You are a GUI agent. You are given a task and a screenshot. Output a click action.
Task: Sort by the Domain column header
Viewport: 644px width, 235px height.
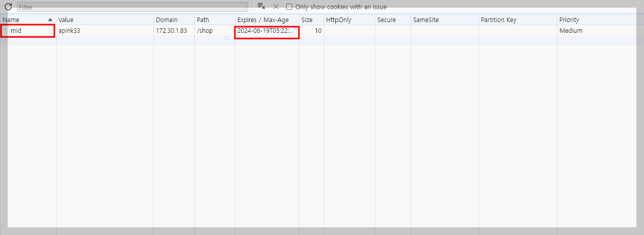click(x=174, y=19)
